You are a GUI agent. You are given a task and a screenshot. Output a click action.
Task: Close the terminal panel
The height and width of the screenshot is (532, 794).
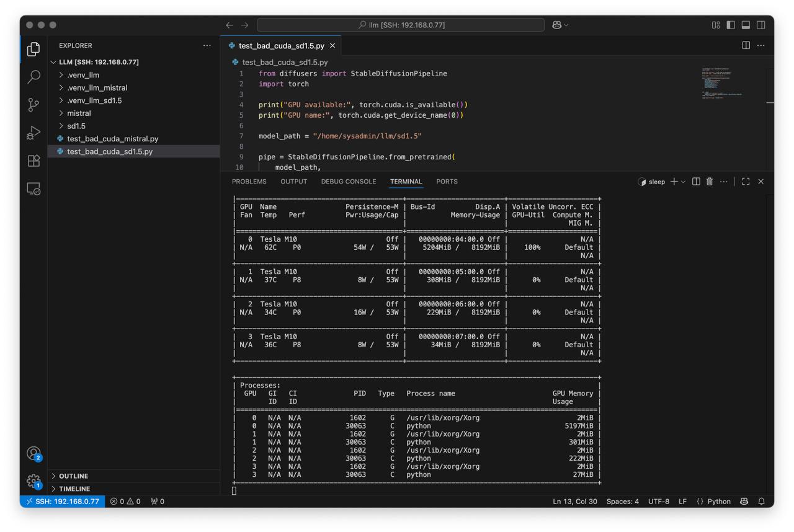pos(761,182)
